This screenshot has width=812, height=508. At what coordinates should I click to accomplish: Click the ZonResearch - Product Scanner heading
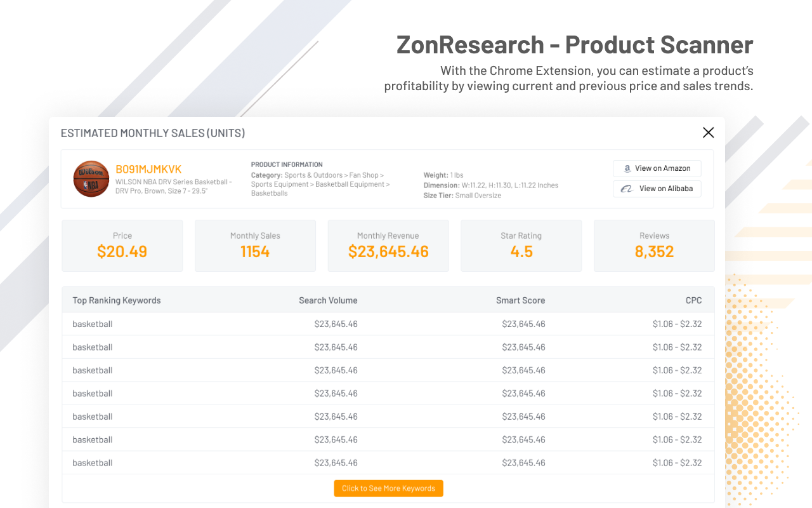click(575, 44)
